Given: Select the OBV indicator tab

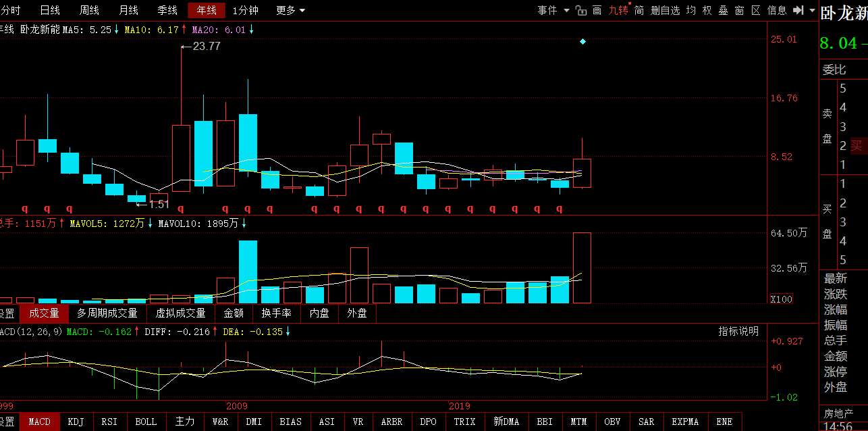Looking at the screenshot, I should click(x=612, y=422).
